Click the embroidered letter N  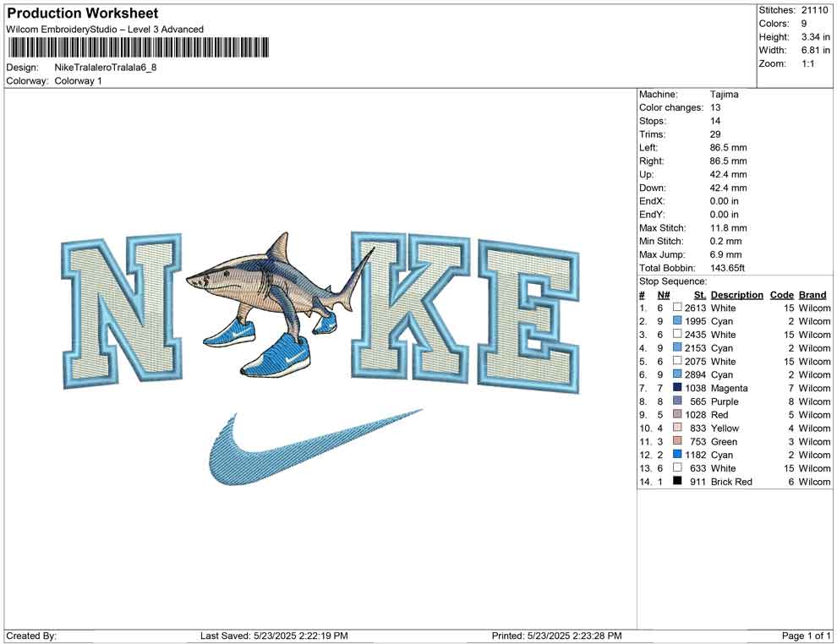point(122,309)
